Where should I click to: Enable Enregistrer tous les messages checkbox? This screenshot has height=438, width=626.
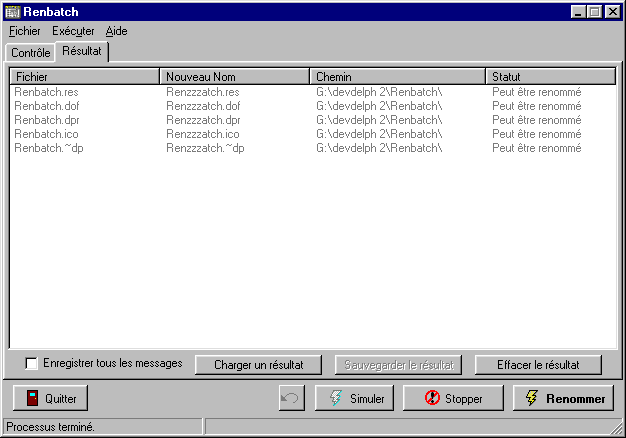click(32, 363)
